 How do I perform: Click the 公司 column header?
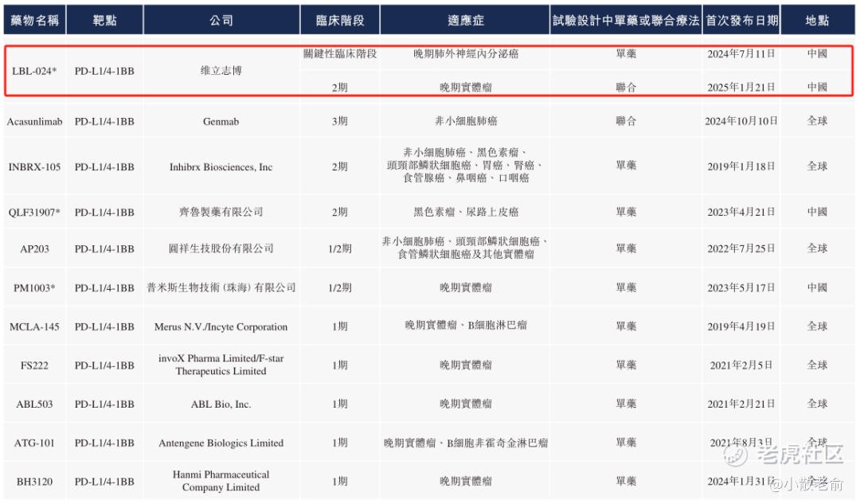click(221, 20)
